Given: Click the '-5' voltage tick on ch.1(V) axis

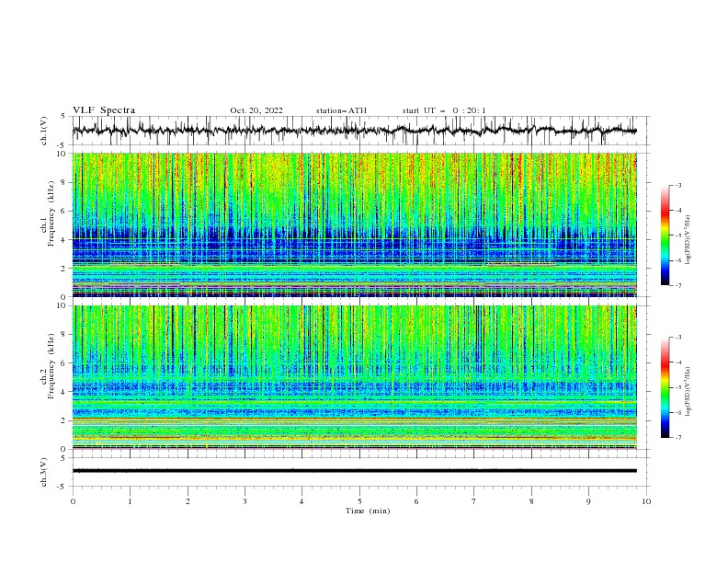Looking at the screenshot, I should (x=63, y=145).
